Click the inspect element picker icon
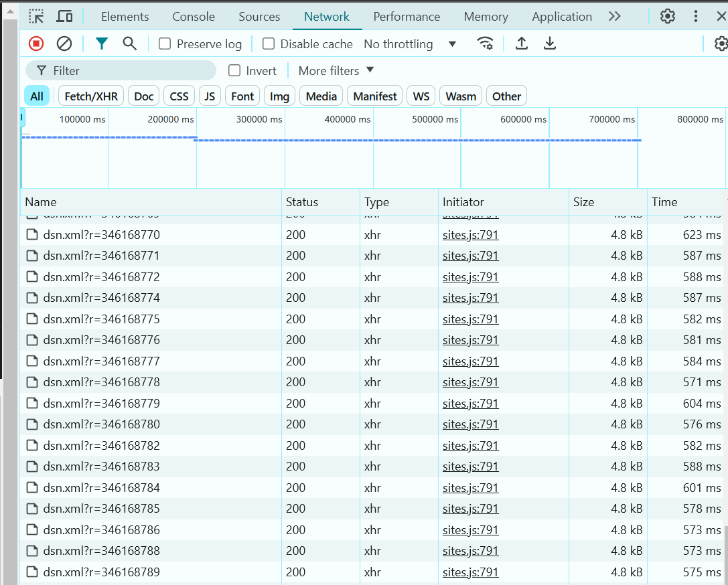The width and height of the screenshot is (728, 585). pos(36,17)
